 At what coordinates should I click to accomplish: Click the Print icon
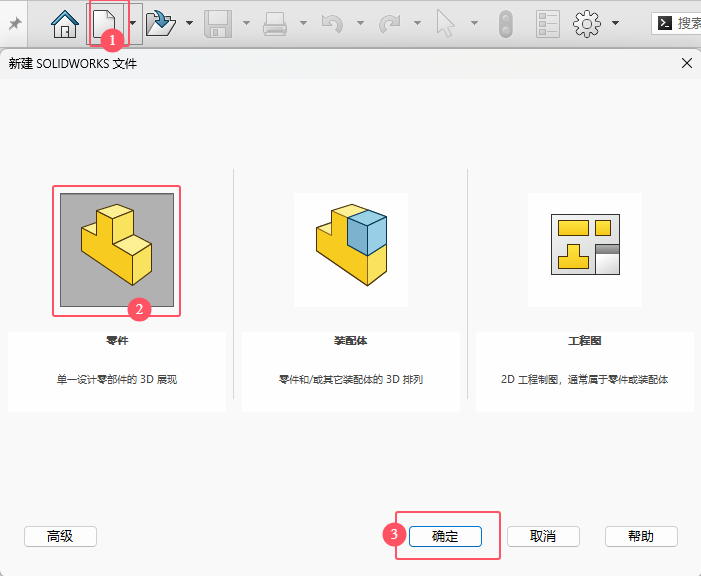tap(274, 24)
